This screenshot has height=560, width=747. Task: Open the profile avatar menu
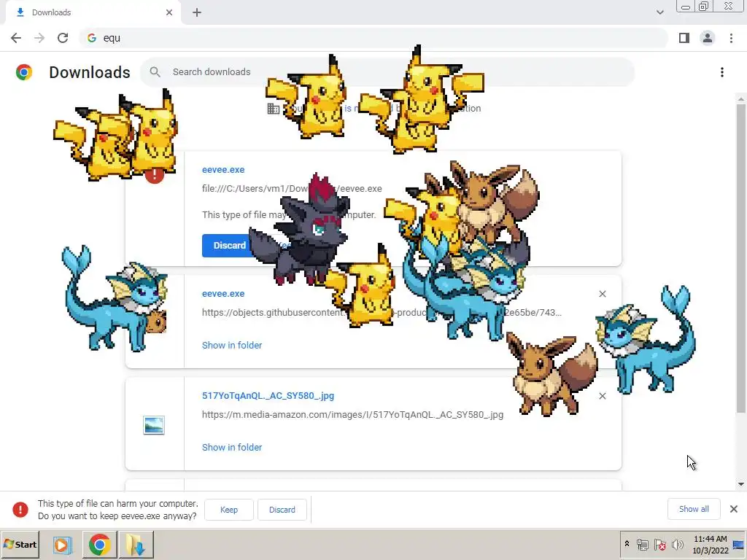point(708,38)
